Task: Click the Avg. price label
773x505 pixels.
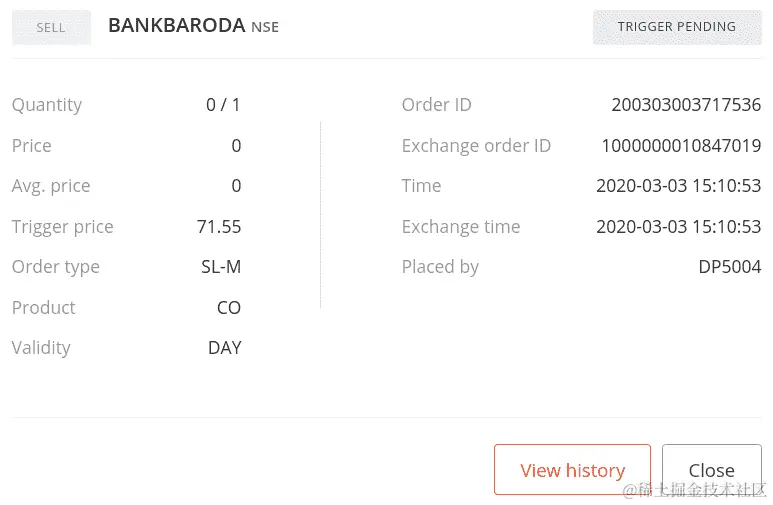Action: click(x=51, y=186)
